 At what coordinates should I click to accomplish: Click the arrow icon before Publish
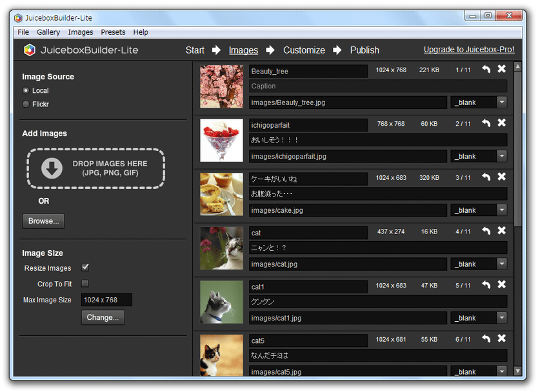coord(337,50)
